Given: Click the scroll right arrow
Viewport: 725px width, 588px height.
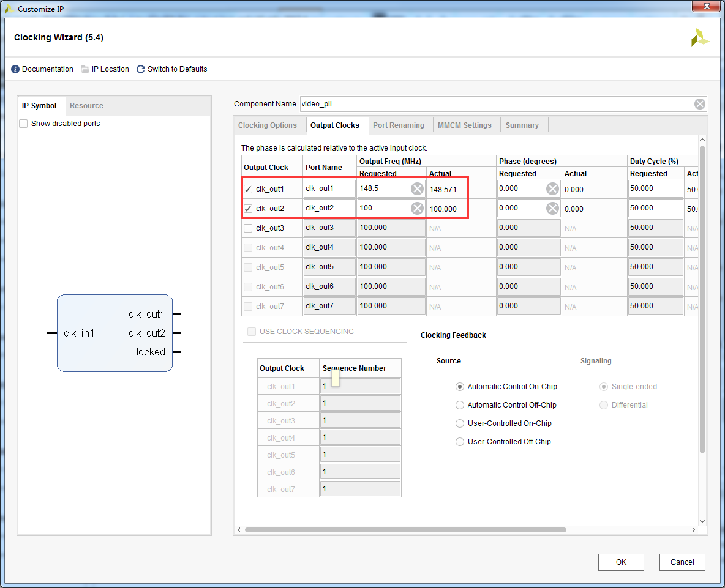Looking at the screenshot, I should tap(693, 530).
